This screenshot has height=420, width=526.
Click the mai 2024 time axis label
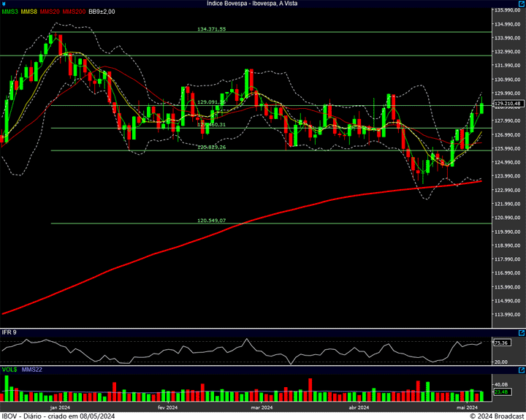click(467, 407)
